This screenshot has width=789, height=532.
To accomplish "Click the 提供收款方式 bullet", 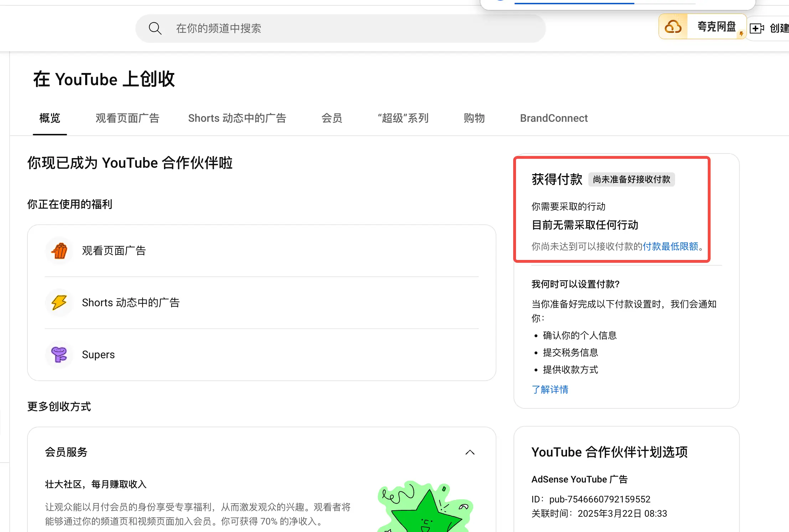I will 571,370.
